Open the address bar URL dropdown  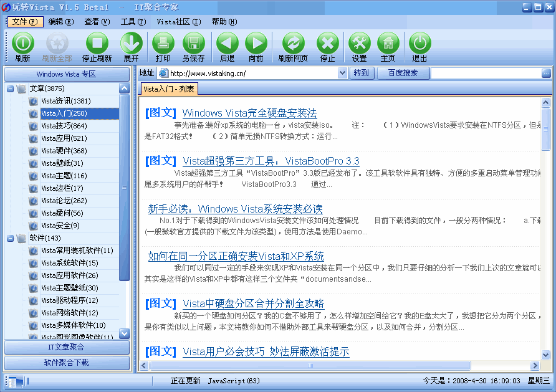[342, 74]
